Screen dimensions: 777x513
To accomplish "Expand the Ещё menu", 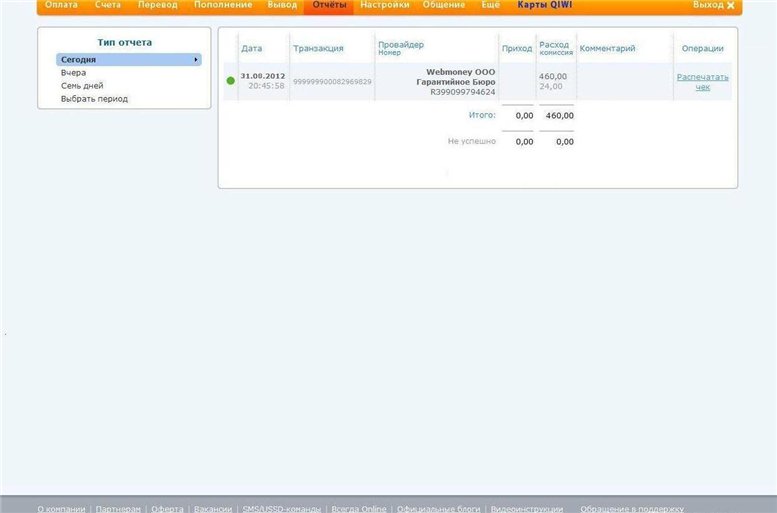I will (490, 5).
